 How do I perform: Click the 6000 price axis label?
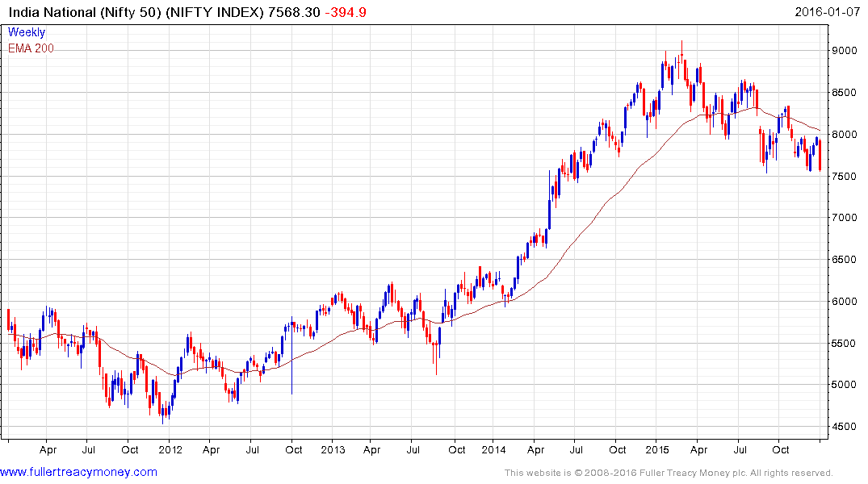pyautogui.click(x=845, y=302)
